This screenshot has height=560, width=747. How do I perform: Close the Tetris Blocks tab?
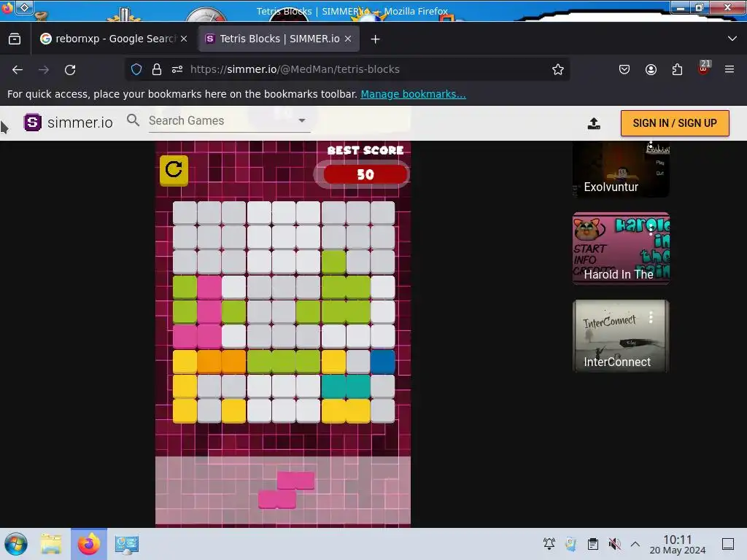(348, 39)
